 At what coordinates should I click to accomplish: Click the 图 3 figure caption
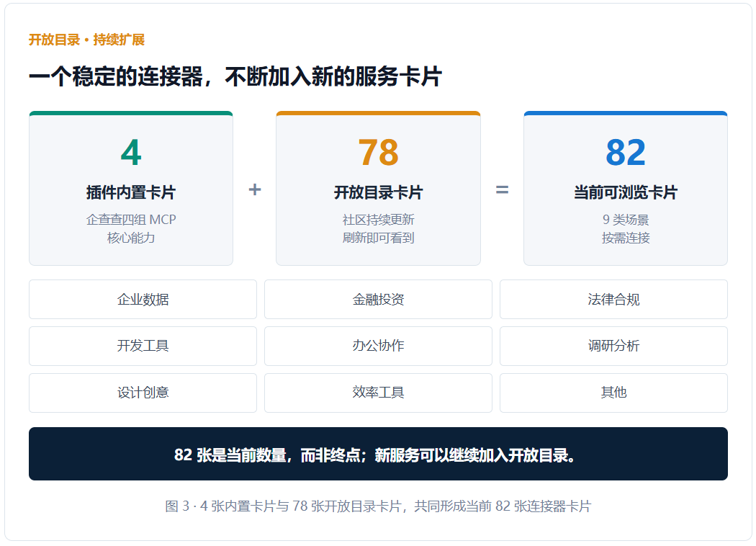378,506
